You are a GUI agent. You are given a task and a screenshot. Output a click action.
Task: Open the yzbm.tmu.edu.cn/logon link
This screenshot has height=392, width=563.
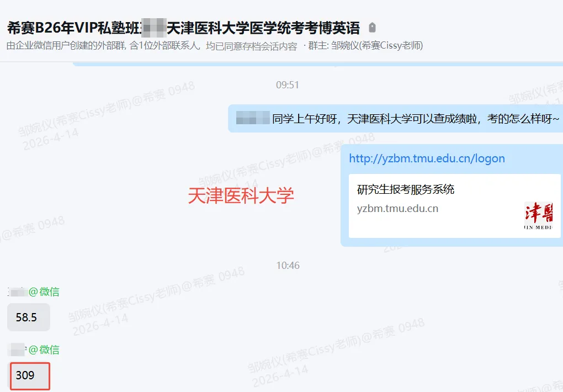(427, 158)
